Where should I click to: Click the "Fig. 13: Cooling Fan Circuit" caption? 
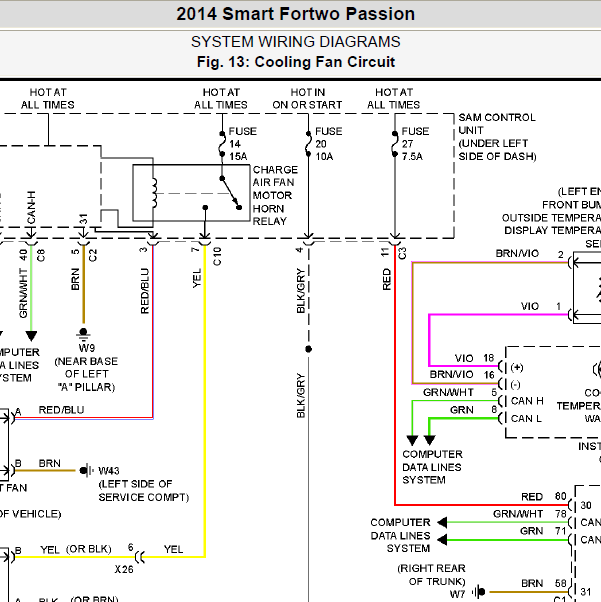pyautogui.click(x=296, y=62)
